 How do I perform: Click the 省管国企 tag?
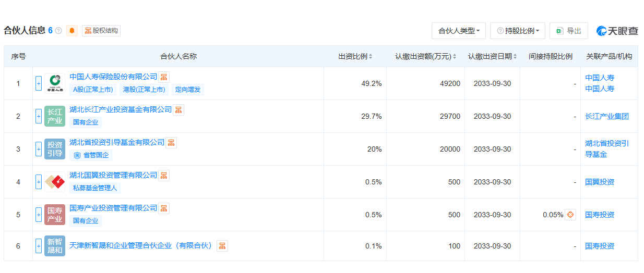pos(91,155)
